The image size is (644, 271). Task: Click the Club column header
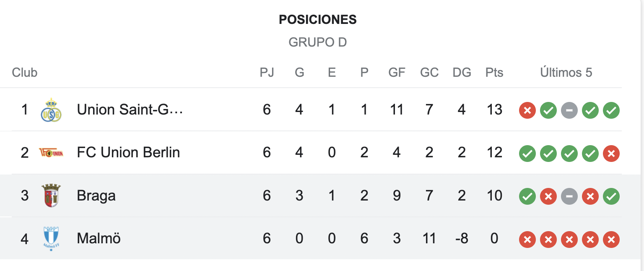click(25, 73)
